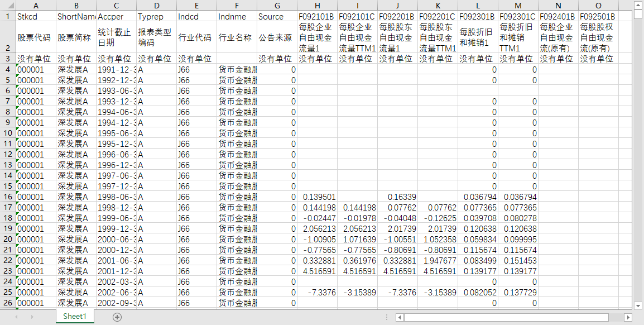
Task: Select the F092301B header cell
Action: [478, 16]
